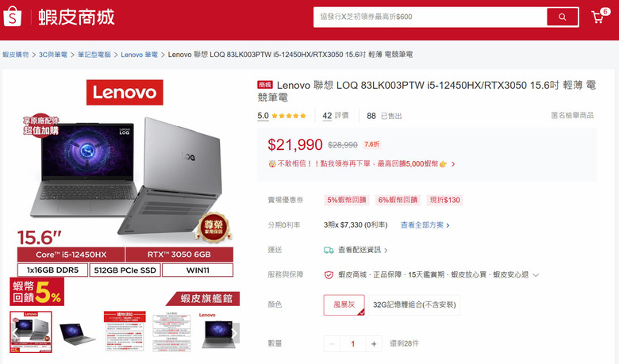Go to Lenovo 筆電 breadcrumb

139,55
